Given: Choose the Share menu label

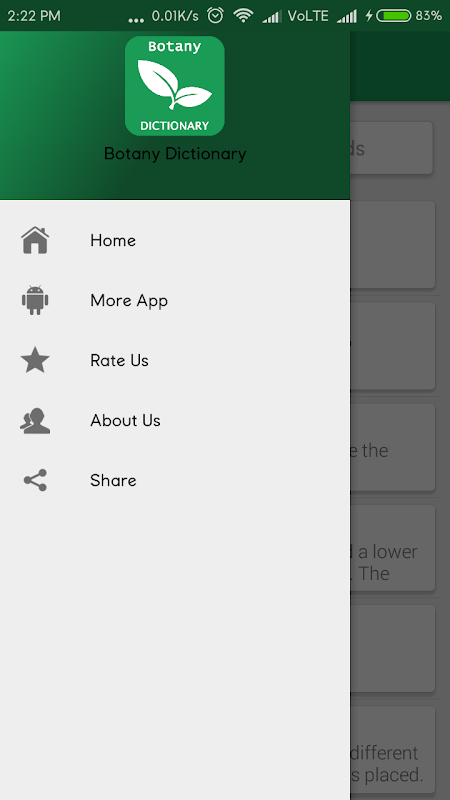Looking at the screenshot, I should 113,480.
